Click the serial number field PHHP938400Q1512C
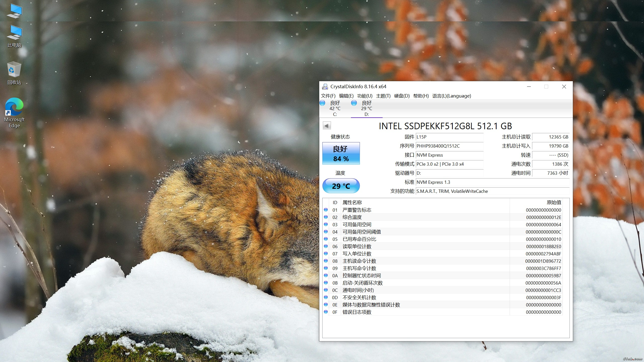Image resolution: width=644 pixels, height=362 pixels. (x=450, y=146)
